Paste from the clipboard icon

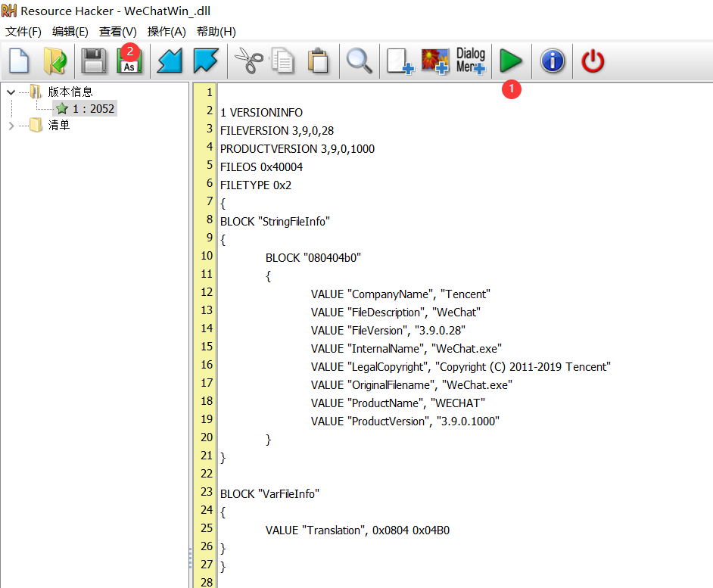tap(318, 61)
